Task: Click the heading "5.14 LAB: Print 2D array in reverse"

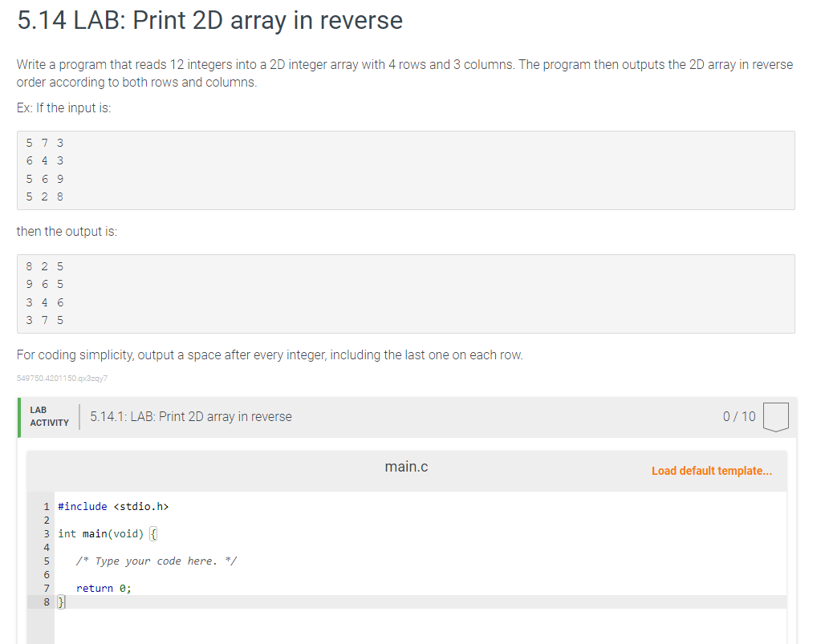Action: (209, 21)
